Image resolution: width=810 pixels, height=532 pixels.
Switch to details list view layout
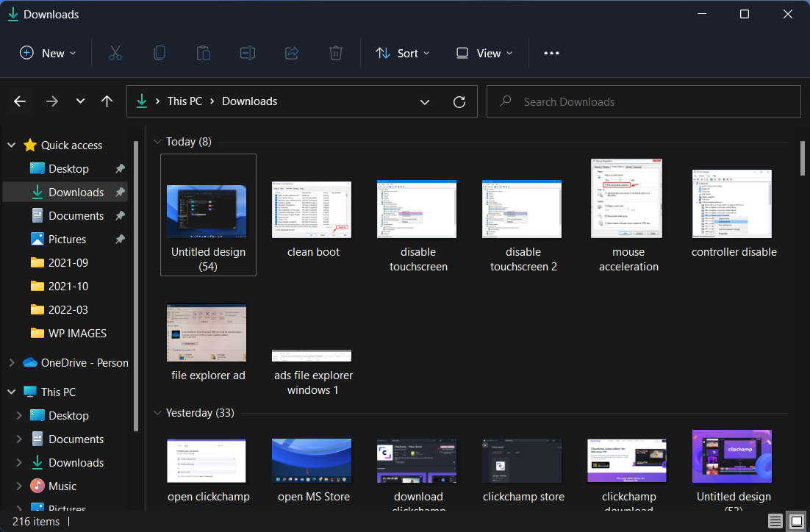click(x=775, y=521)
